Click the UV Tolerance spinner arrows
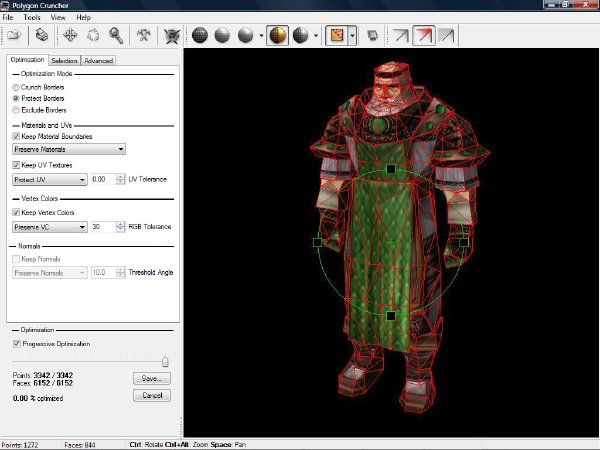This screenshot has width=600, height=450. 121,179
